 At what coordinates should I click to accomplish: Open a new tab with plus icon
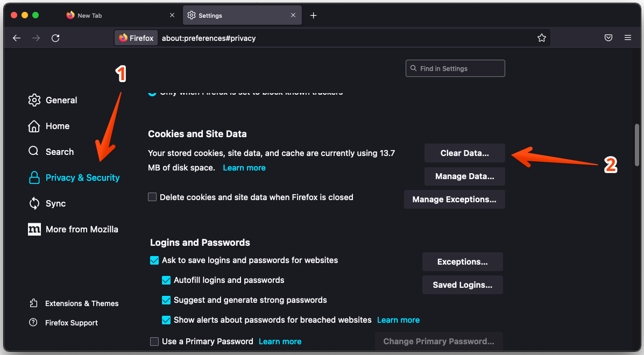[314, 16]
